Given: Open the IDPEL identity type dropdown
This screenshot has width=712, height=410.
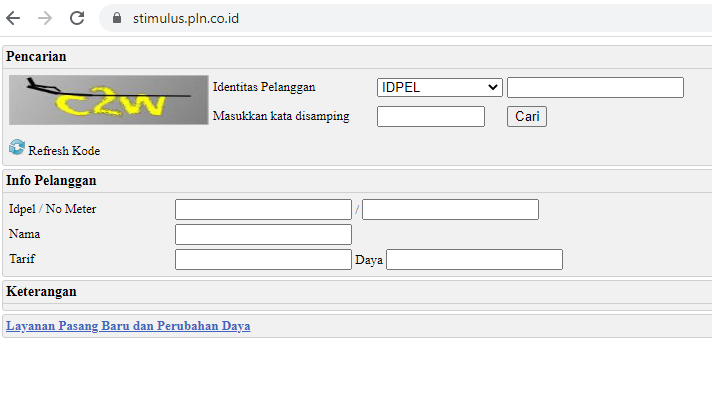Looking at the screenshot, I should pos(440,87).
